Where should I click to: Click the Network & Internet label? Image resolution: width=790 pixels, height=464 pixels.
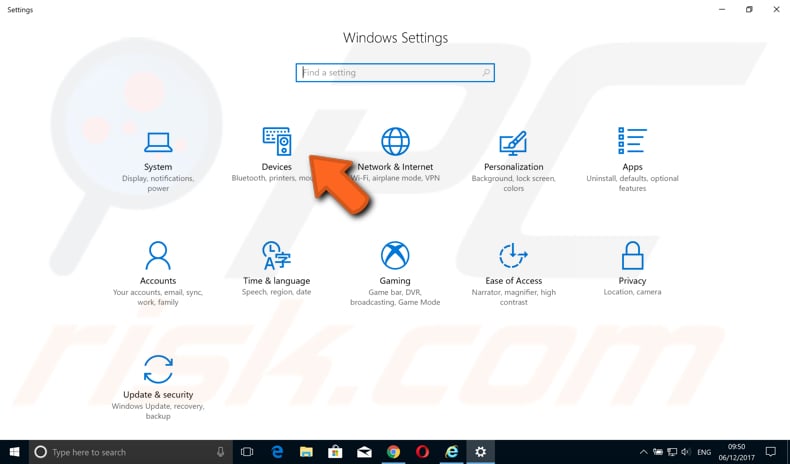tap(395, 167)
